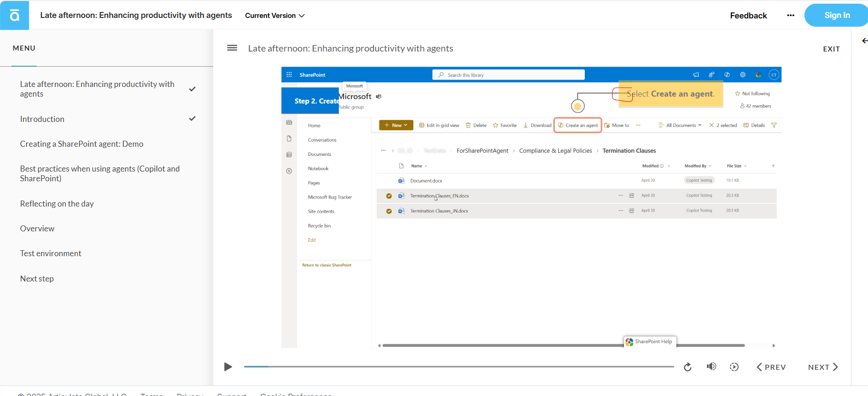The width and height of the screenshot is (868, 396).
Task: Click the Sign In button
Action: (837, 15)
